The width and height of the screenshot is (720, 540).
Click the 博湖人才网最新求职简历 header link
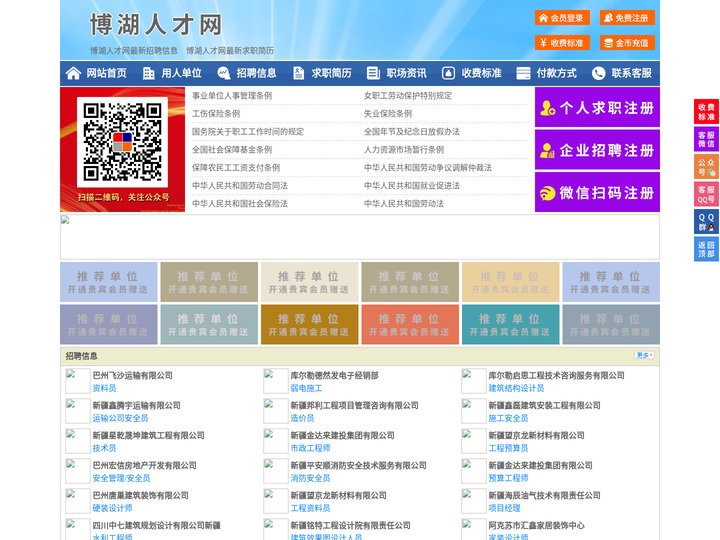[x=230, y=51]
